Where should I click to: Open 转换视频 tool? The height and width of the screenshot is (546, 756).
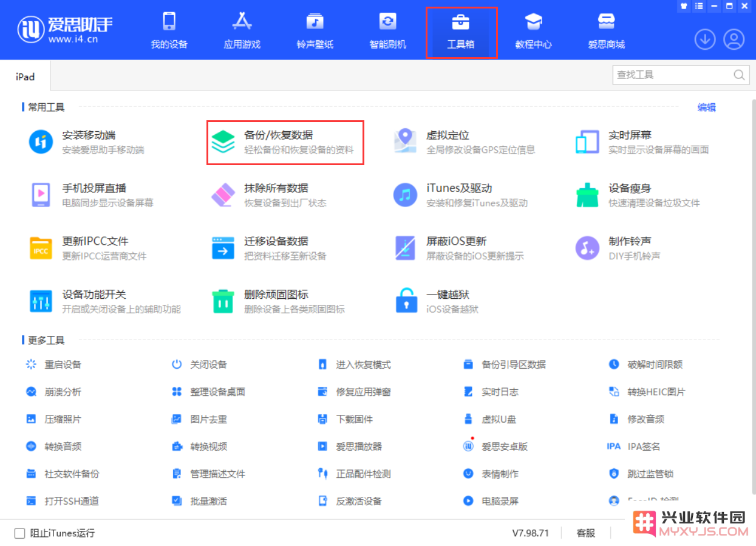point(200,446)
